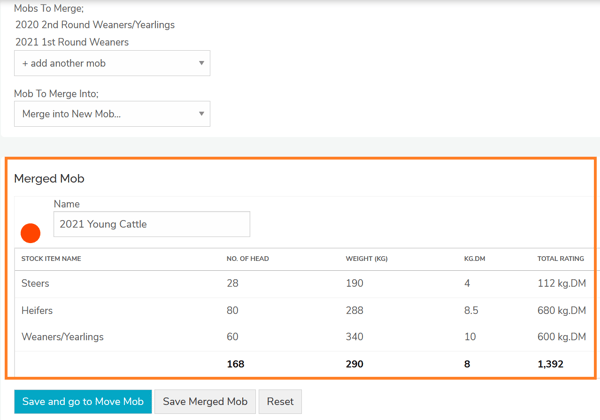Select the '2021 1st Round Weaners' mob entry
The width and height of the screenshot is (600, 420).
tap(72, 43)
